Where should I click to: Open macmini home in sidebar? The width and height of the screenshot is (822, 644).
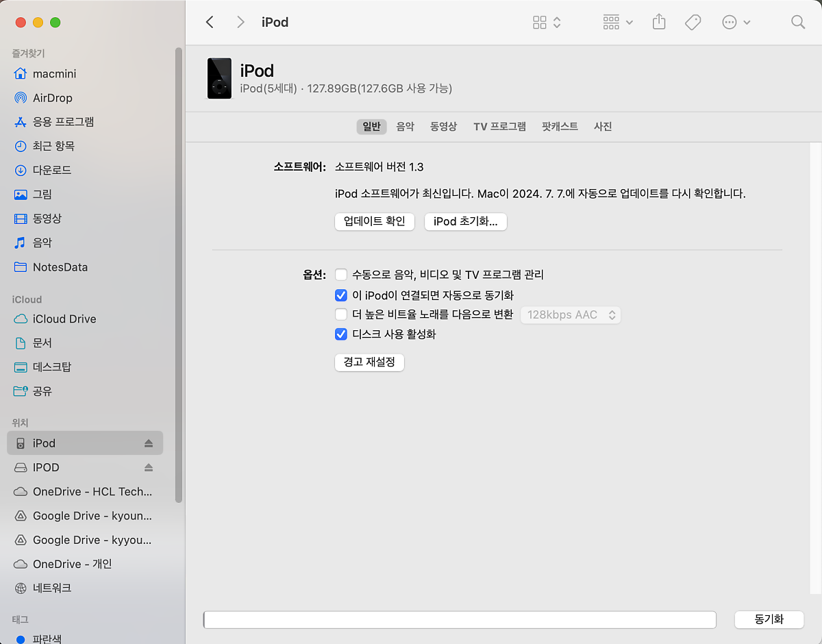pyautogui.click(x=85, y=74)
